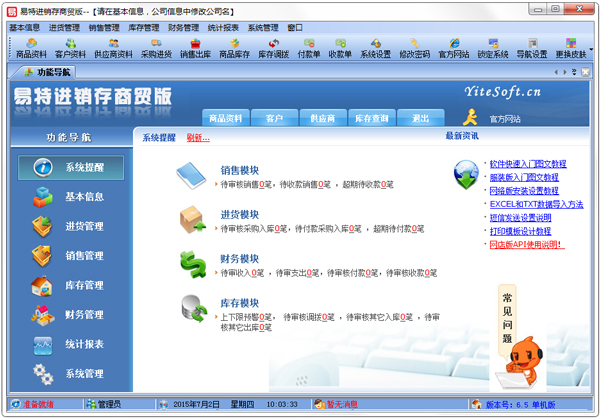
Task: Open the 库存管理 menu
Action: [x=144, y=28]
